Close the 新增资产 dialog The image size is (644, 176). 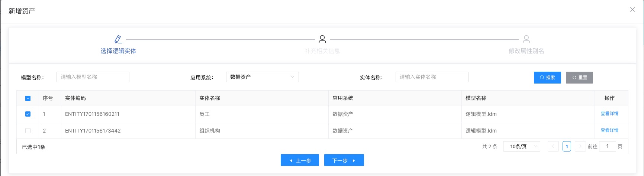pos(632,10)
